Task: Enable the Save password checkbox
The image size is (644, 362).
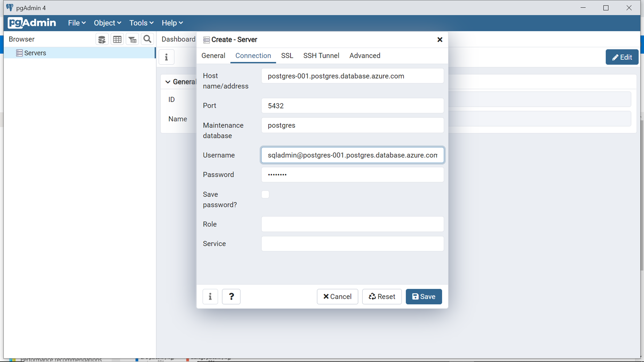Action: tap(265, 194)
